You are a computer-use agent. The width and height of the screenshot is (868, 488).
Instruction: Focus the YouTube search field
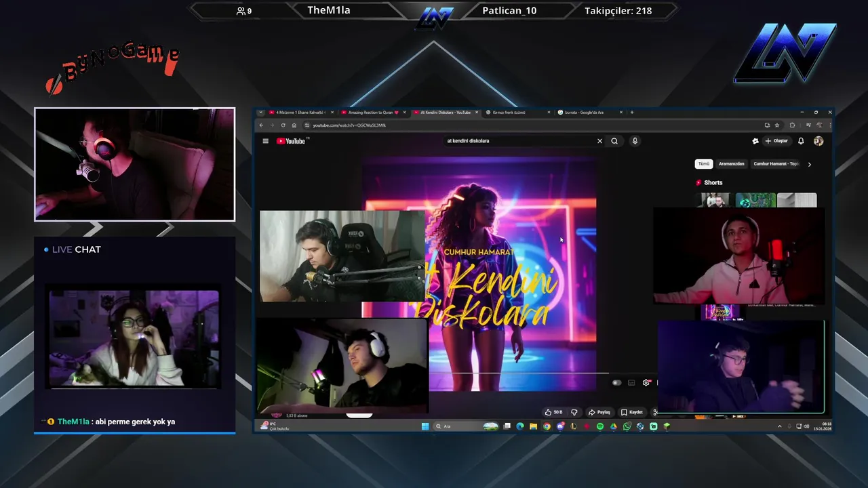click(519, 141)
